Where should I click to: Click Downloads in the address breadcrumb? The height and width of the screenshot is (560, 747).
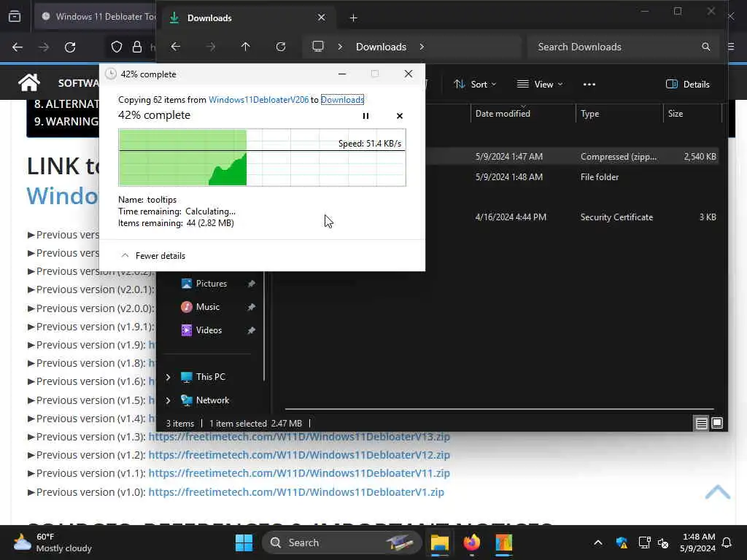[x=381, y=47]
